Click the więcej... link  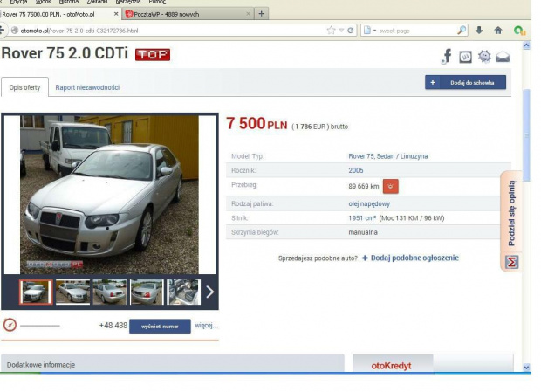tap(206, 326)
